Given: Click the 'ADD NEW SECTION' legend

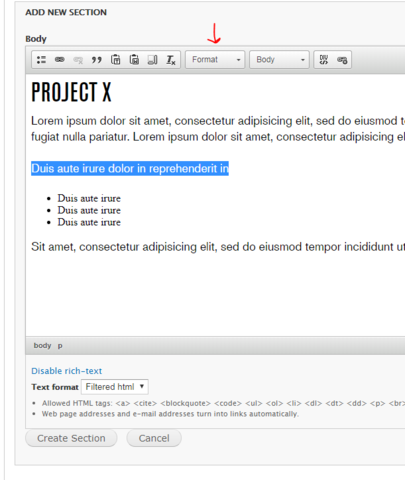Looking at the screenshot, I should (66, 12).
